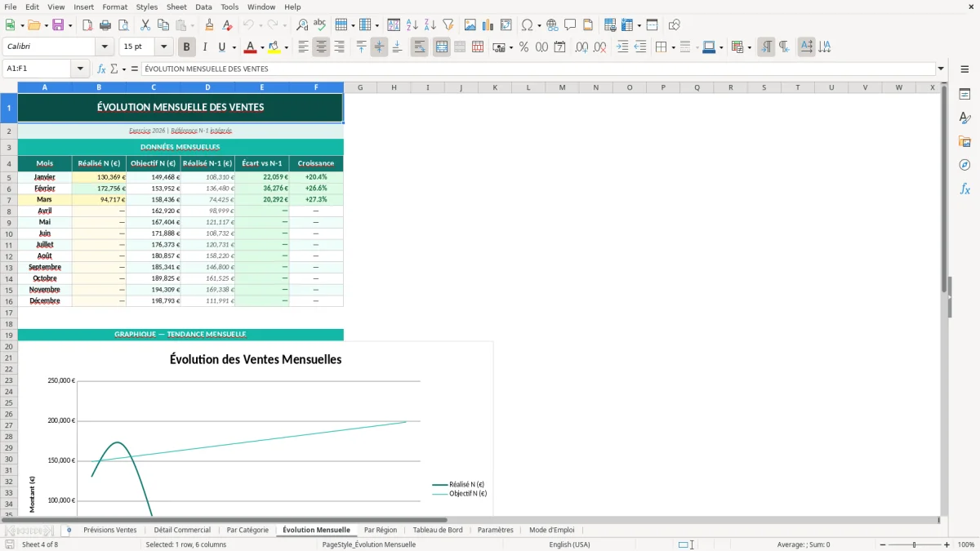Click the Export as PDF icon
Screen dimensions: 980x551
(87, 25)
